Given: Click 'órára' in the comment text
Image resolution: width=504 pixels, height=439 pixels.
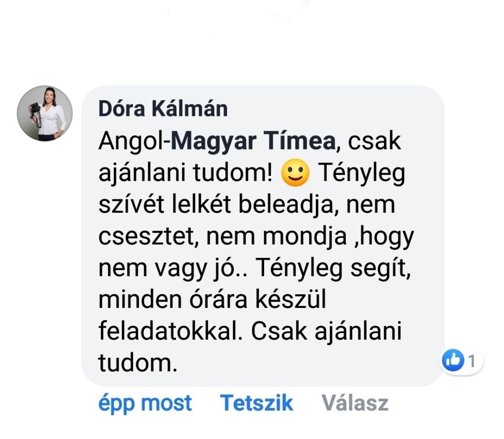Looking at the screenshot, I should click(218, 299).
